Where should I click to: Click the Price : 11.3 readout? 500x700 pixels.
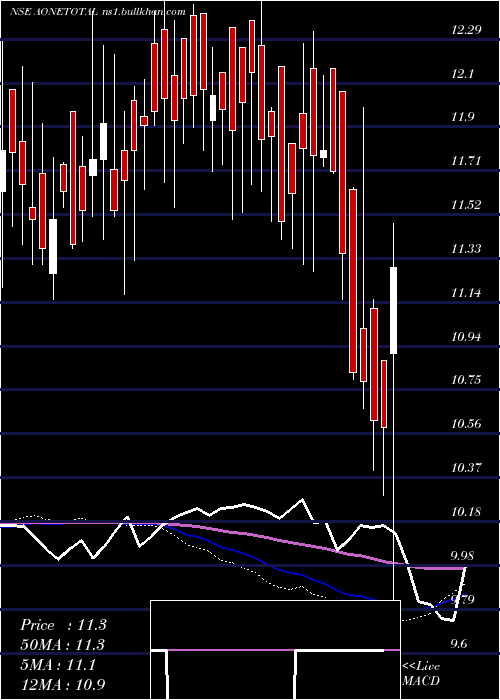63,625
